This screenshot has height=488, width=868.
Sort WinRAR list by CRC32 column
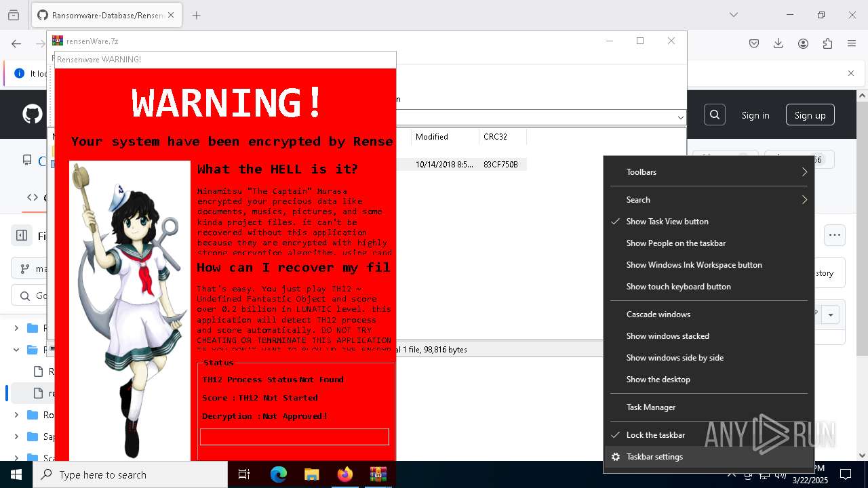[x=502, y=137]
